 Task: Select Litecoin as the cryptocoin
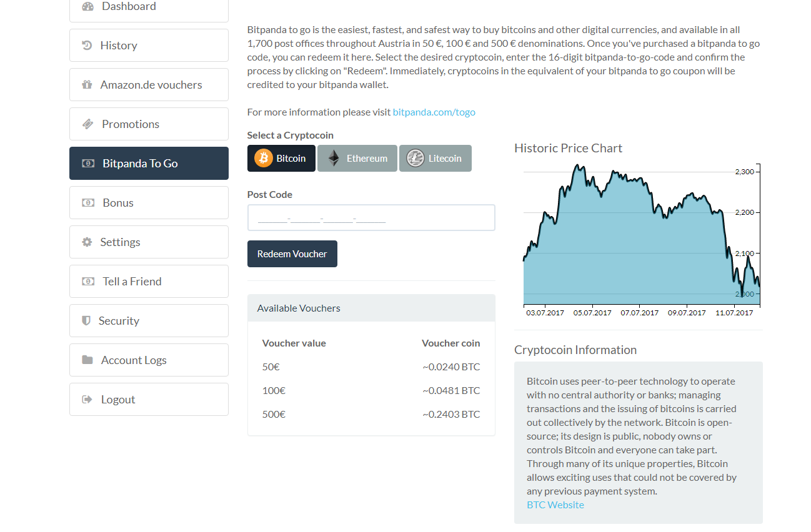435,159
